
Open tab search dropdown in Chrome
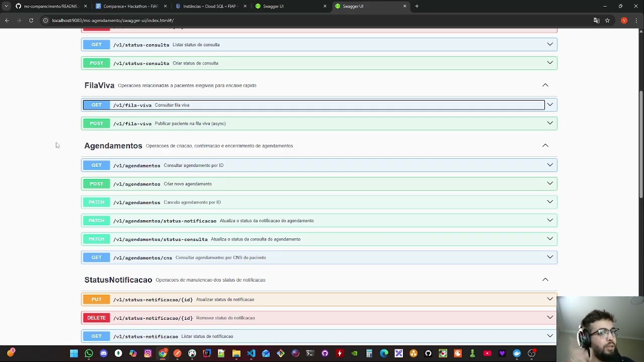(6, 6)
